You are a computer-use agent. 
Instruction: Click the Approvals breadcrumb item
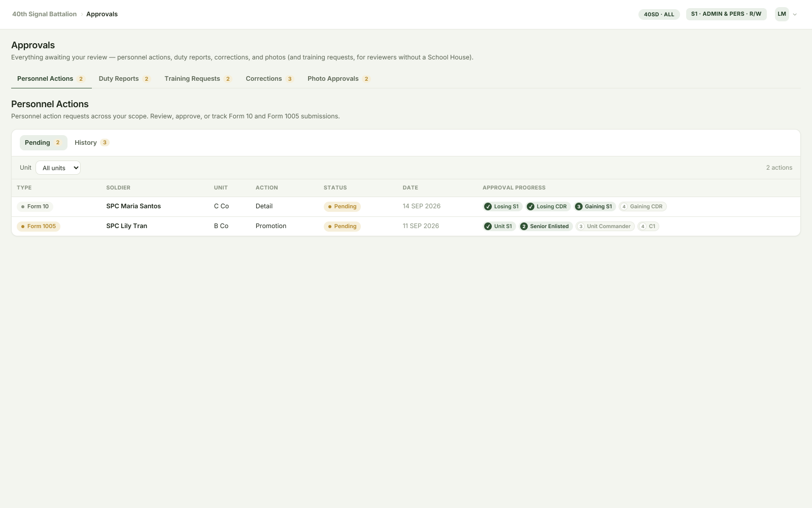pos(102,14)
